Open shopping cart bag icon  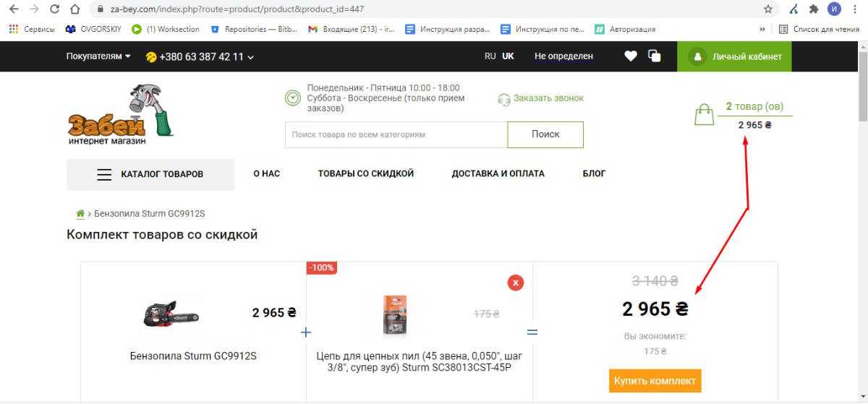[x=704, y=115]
